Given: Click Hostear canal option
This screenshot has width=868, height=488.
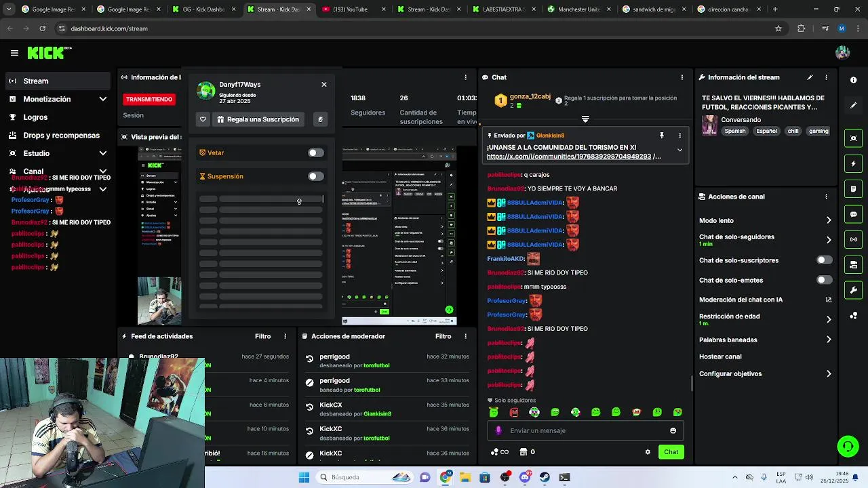Looking at the screenshot, I should pos(720,357).
